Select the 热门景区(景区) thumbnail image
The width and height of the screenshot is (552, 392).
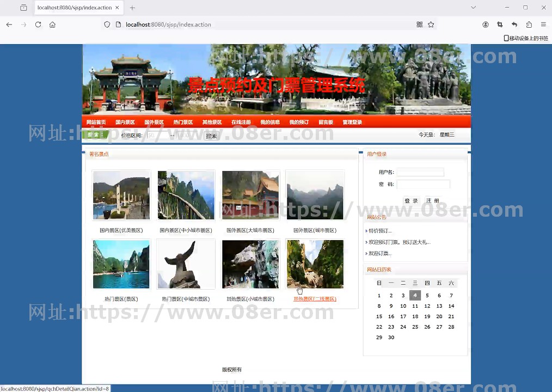point(121,264)
